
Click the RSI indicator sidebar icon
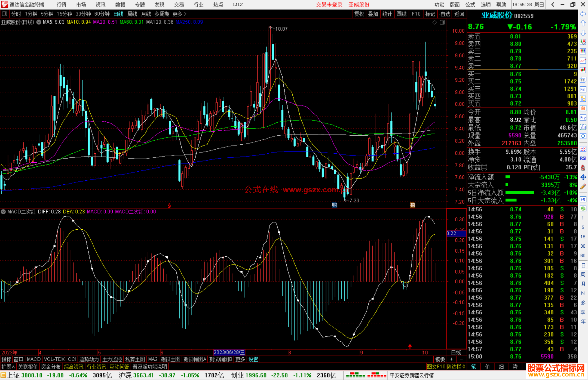[583, 159]
